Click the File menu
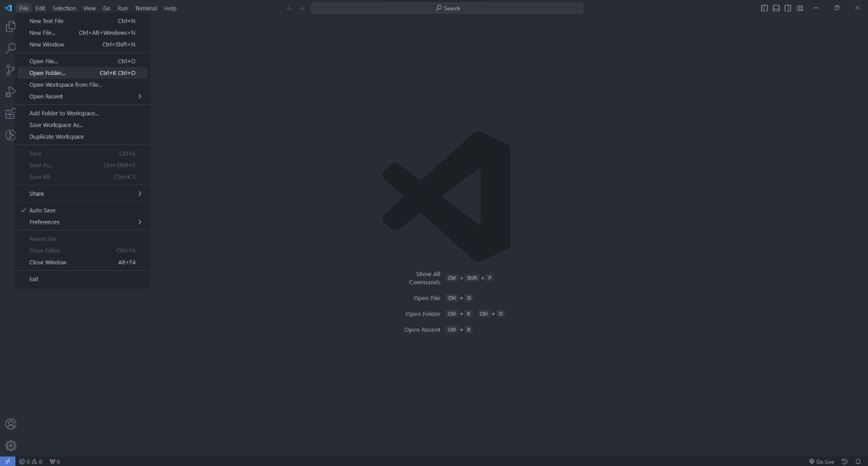Viewport: 868px width, 466px height. click(x=23, y=8)
